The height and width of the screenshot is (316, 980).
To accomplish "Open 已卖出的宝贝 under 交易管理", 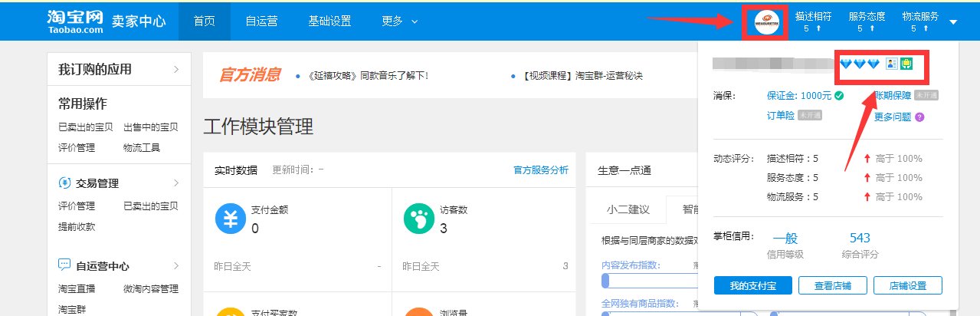I will pos(151,206).
